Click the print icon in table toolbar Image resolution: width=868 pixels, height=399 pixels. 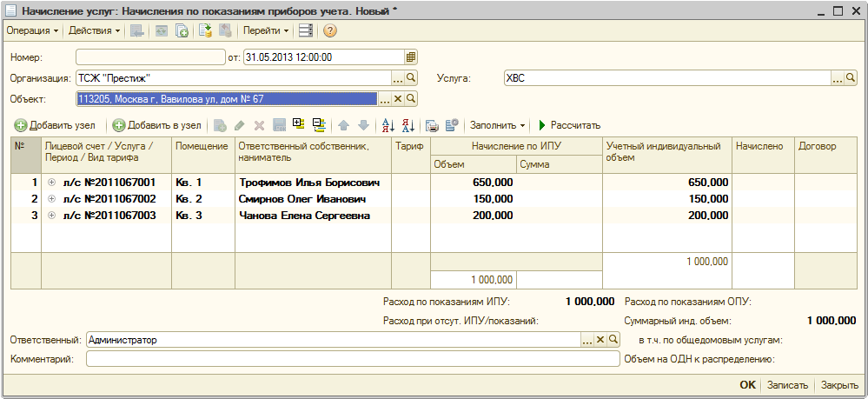[x=432, y=125]
